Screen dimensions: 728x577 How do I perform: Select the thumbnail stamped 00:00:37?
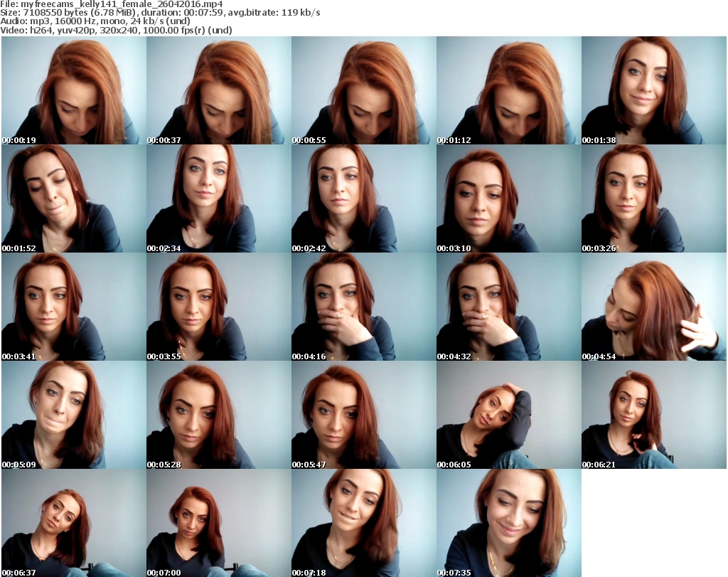pos(219,90)
